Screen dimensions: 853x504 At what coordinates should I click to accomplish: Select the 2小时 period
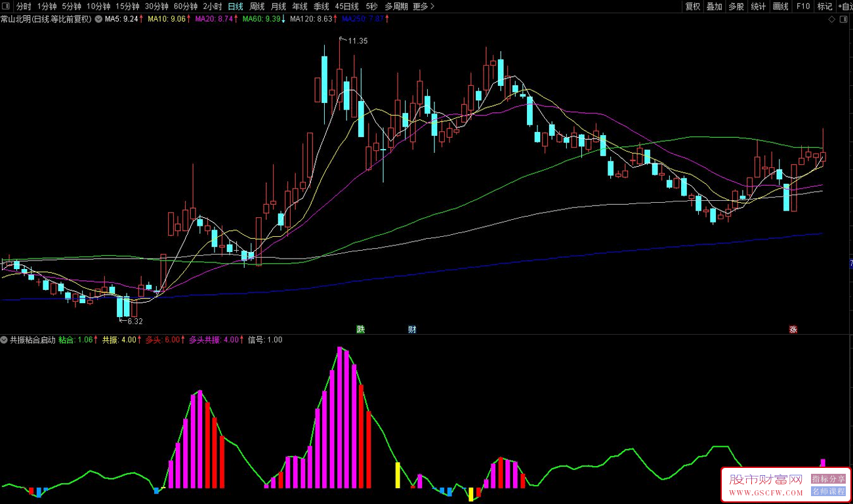[213, 7]
